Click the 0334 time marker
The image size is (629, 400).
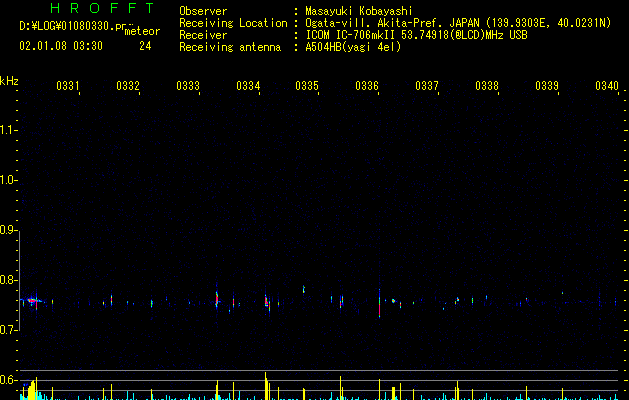248,85
